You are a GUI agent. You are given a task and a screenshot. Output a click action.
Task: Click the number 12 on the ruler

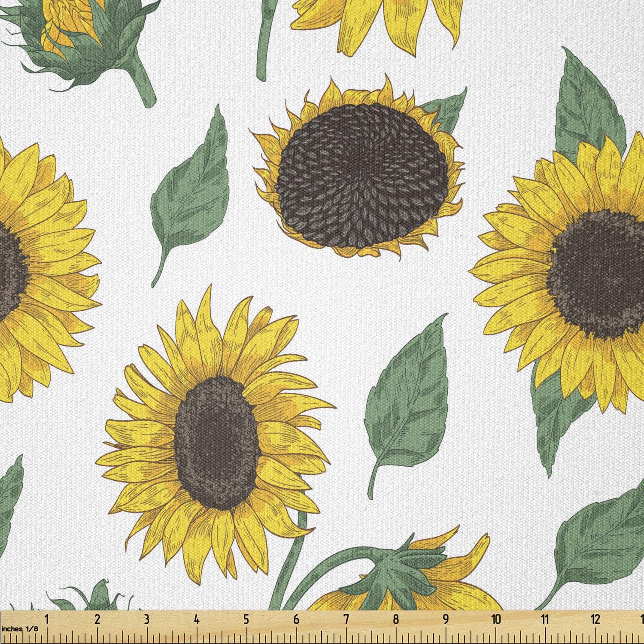tap(595, 620)
